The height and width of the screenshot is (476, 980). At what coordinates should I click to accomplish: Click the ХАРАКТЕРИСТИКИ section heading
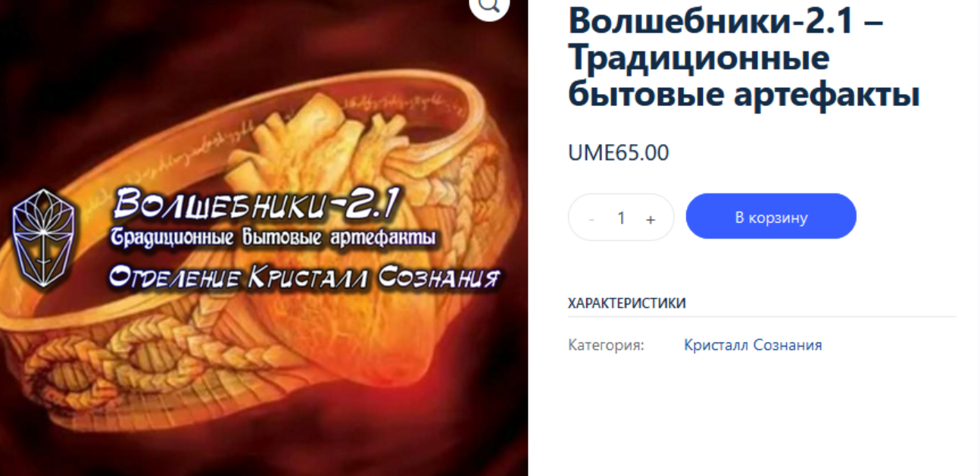click(x=627, y=303)
